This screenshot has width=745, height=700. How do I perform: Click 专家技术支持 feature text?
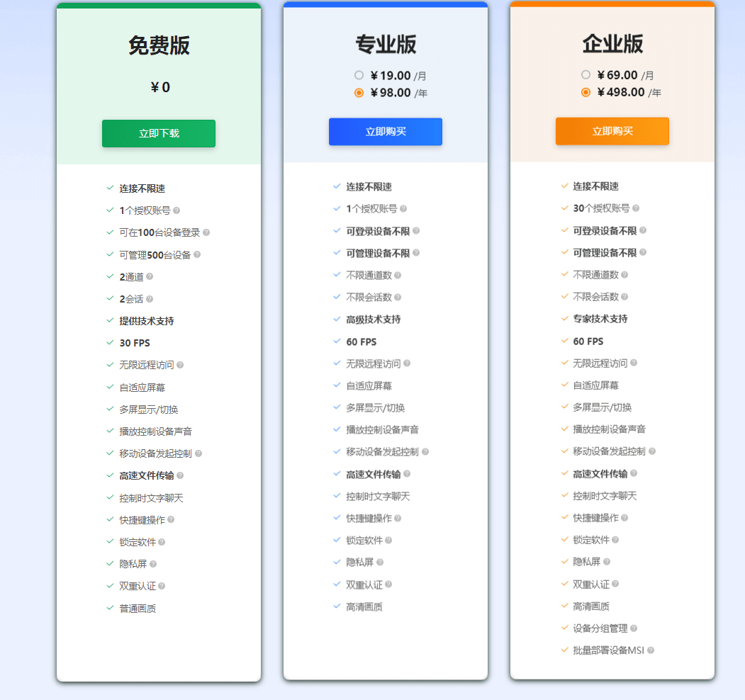600,319
